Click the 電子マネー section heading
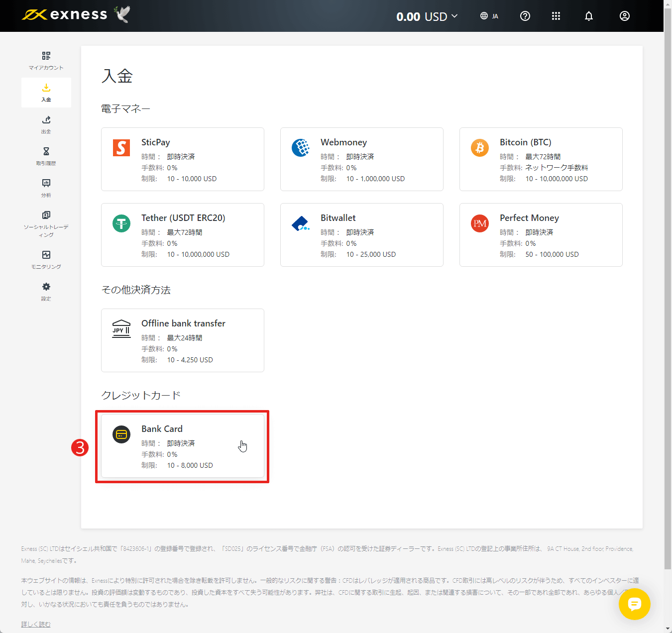672x633 pixels. 125,108
